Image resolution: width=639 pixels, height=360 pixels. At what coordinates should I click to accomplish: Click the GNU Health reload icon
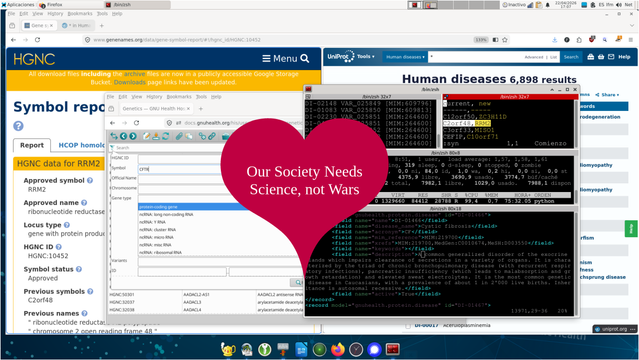click(x=165, y=136)
